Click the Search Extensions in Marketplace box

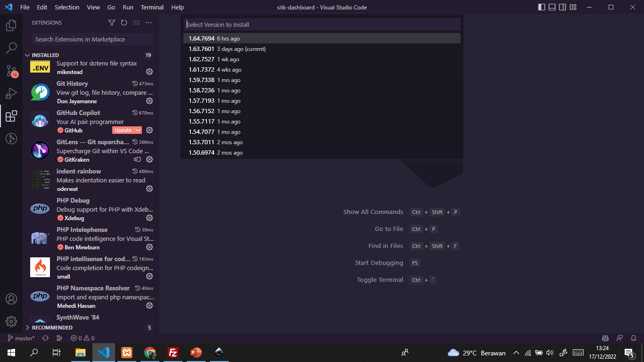click(x=93, y=39)
